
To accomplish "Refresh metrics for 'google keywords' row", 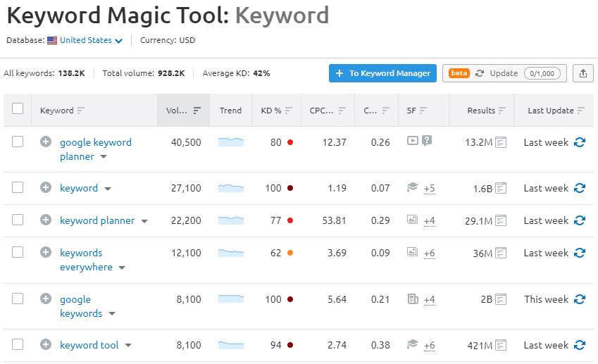I will click(x=580, y=299).
